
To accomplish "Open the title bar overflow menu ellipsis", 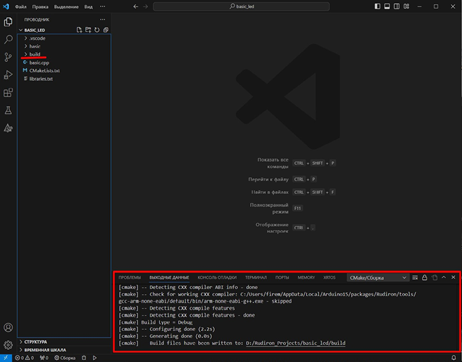I will pos(102,6).
